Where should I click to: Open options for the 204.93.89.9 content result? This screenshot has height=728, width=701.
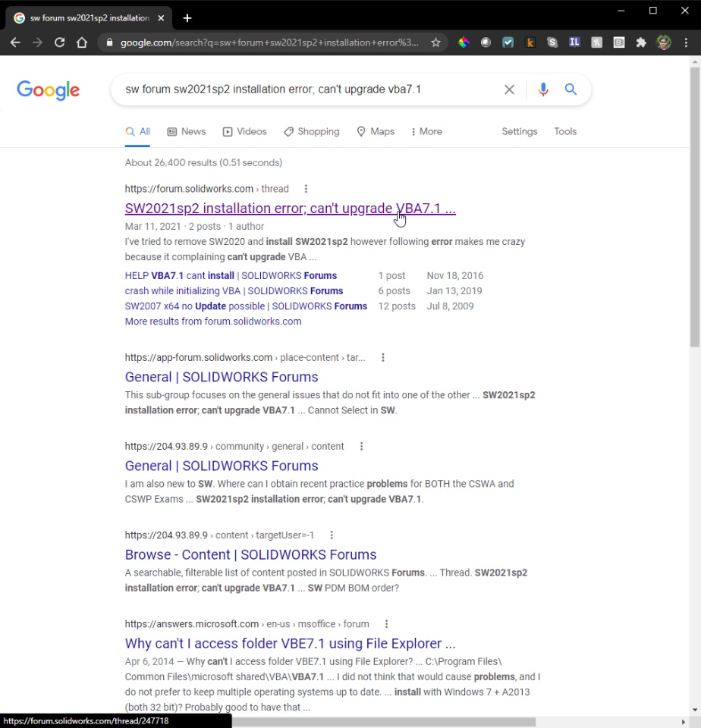(x=332, y=535)
